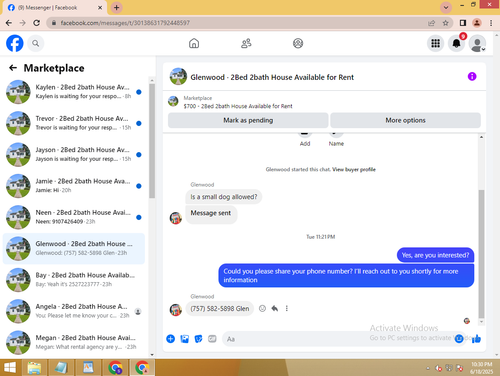Open Facebook search magnifier

point(36,43)
